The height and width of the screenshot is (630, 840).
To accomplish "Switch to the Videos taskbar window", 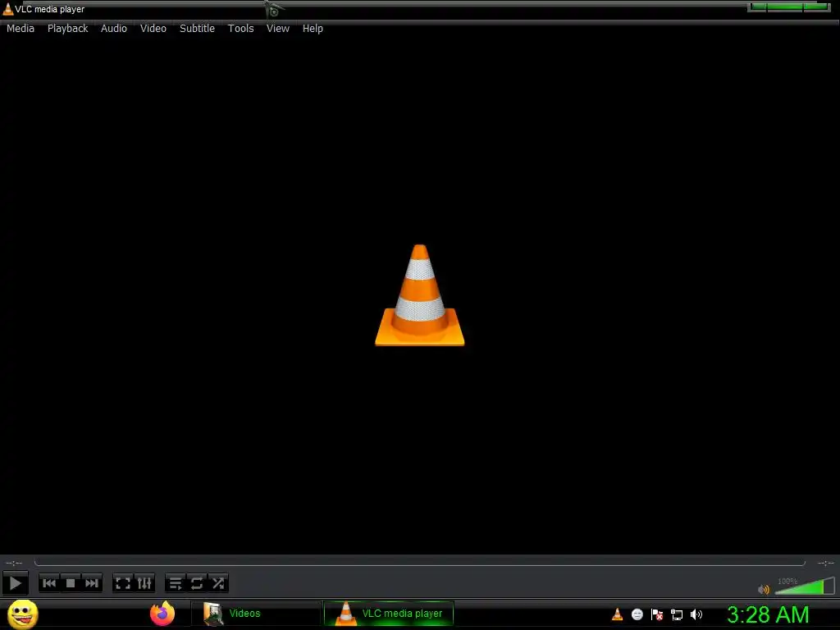I will pyautogui.click(x=256, y=614).
